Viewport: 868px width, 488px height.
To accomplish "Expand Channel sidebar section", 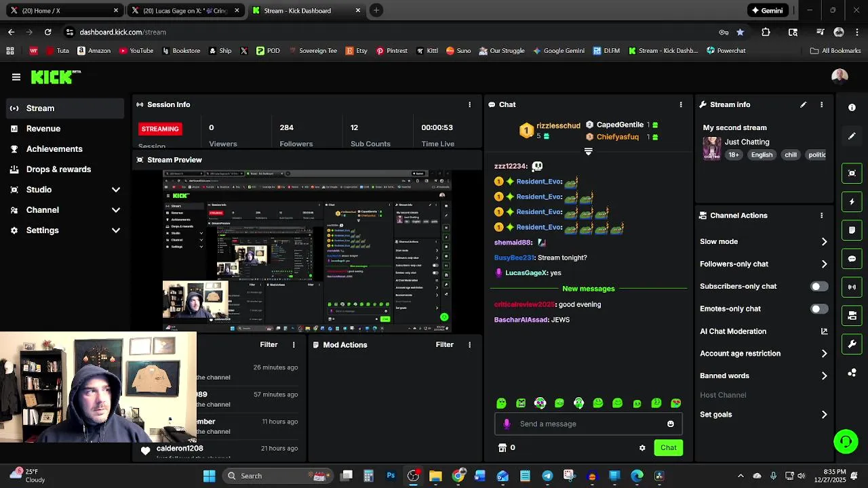I will [x=66, y=210].
